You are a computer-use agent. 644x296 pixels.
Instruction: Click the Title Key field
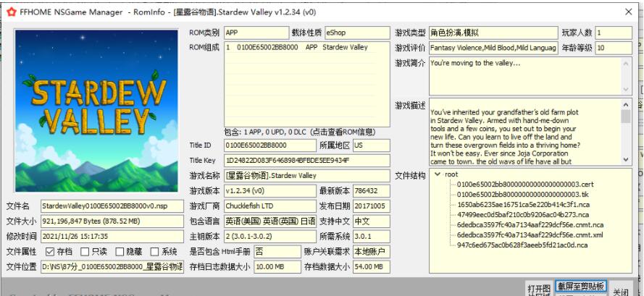[x=307, y=160]
